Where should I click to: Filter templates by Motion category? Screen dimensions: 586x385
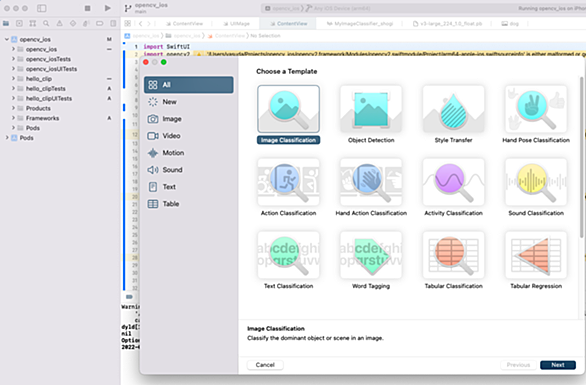coord(189,153)
